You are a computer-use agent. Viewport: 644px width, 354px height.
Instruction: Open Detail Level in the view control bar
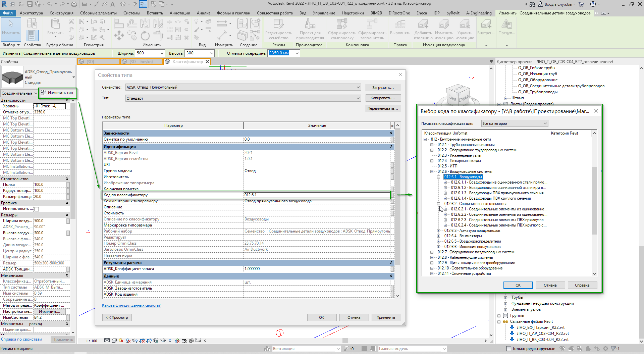click(x=107, y=341)
